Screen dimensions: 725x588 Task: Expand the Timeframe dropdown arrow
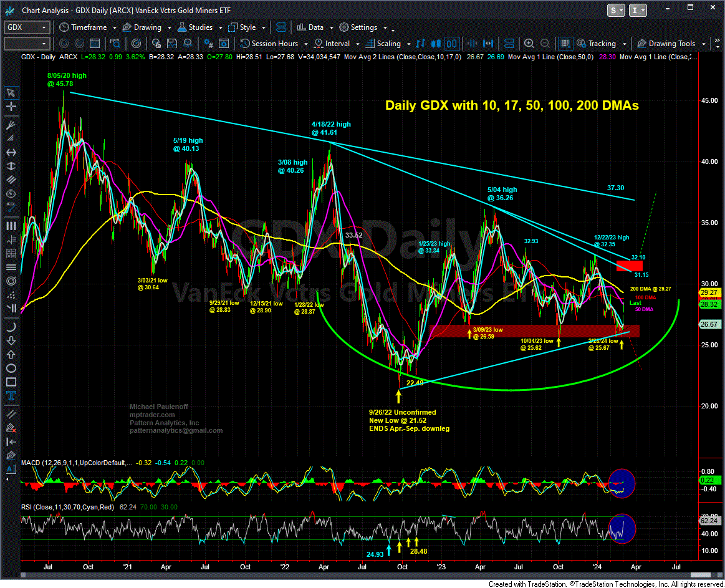point(114,28)
